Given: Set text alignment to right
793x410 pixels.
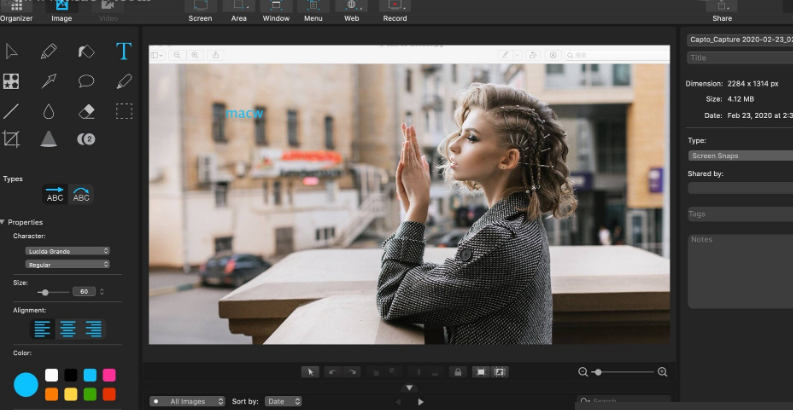Looking at the screenshot, I should tap(93, 328).
